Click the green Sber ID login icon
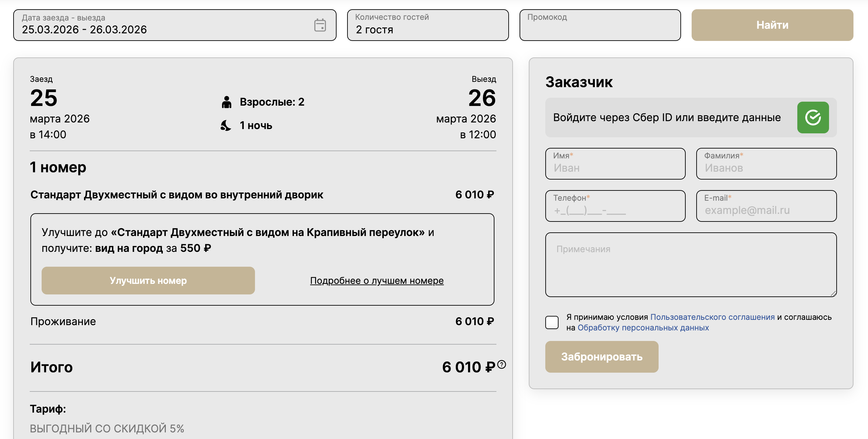This screenshot has height=439, width=868. coord(813,118)
